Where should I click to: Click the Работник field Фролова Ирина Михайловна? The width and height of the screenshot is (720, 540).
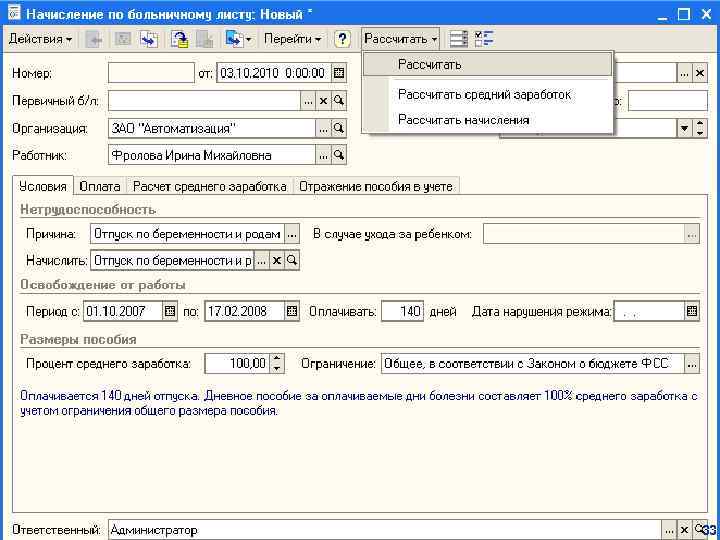[212, 155]
